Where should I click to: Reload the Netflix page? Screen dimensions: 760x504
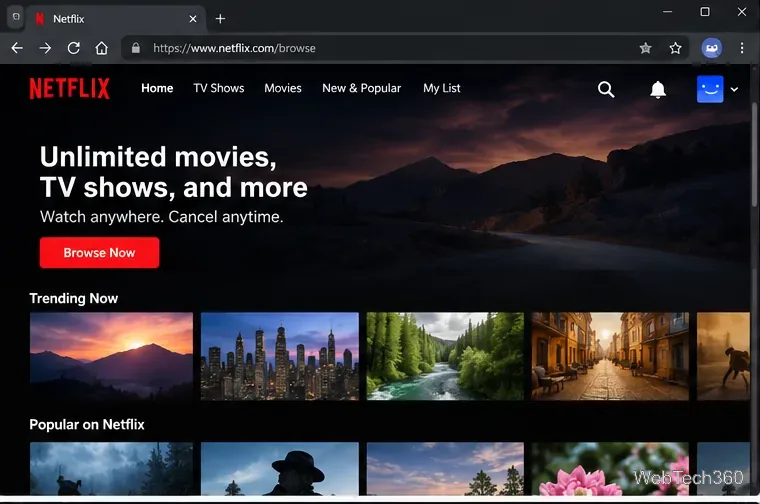74,48
